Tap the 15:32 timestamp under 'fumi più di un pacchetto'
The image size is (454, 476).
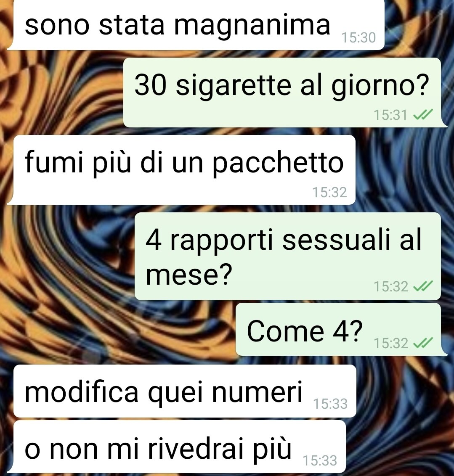tap(330, 193)
